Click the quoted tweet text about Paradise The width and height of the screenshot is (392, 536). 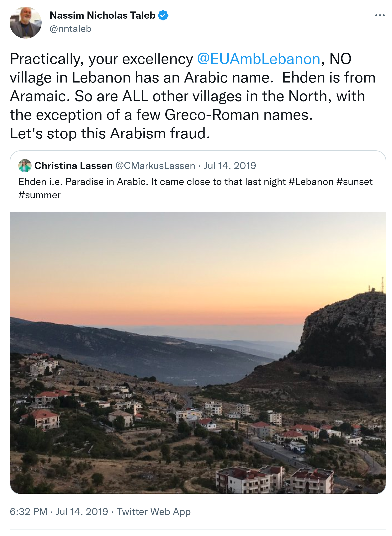(152, 182)
